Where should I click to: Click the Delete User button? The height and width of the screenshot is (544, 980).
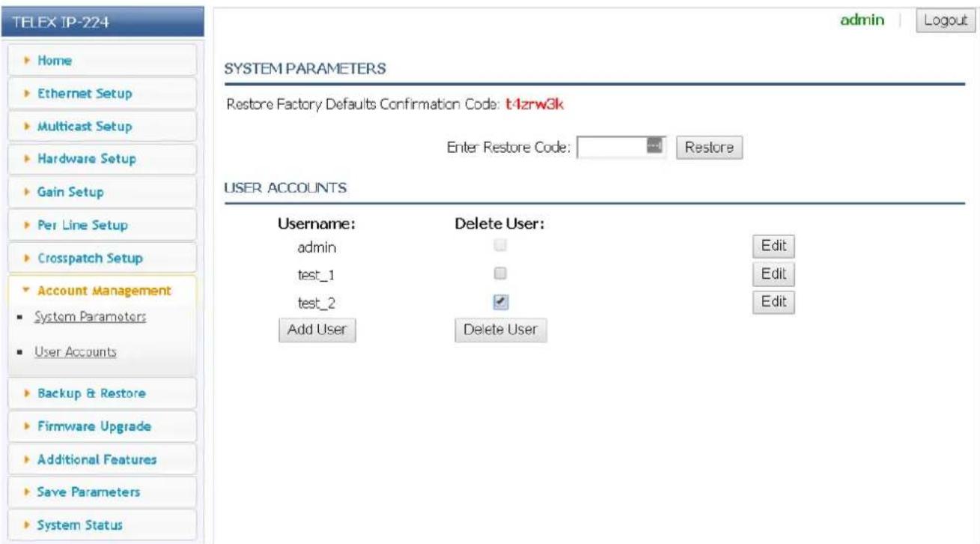[502, 330]
